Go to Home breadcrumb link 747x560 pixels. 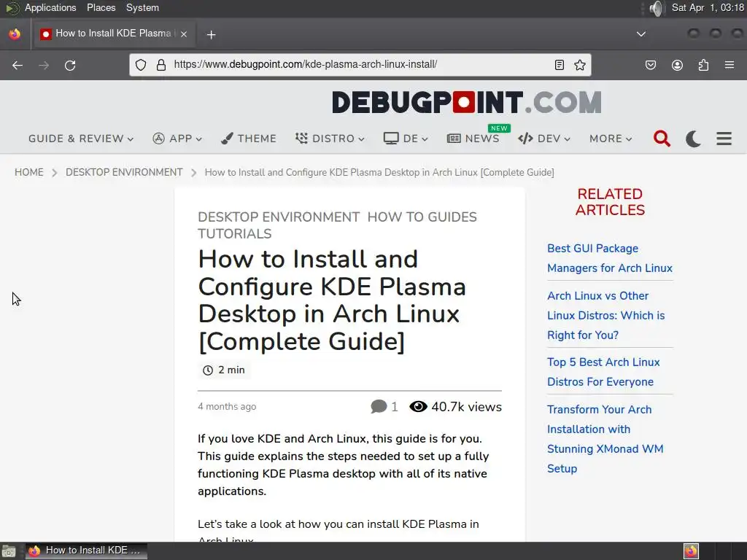point(29,172)
